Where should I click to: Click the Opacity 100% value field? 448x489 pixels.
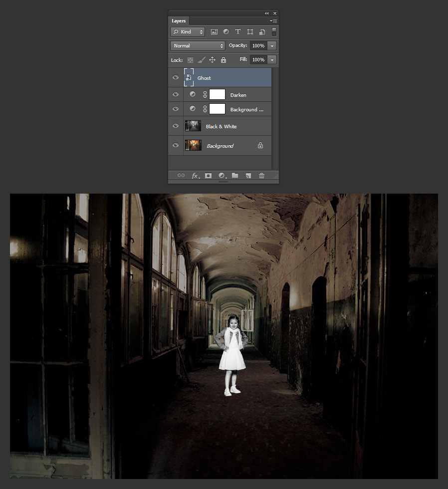point(258,45)
